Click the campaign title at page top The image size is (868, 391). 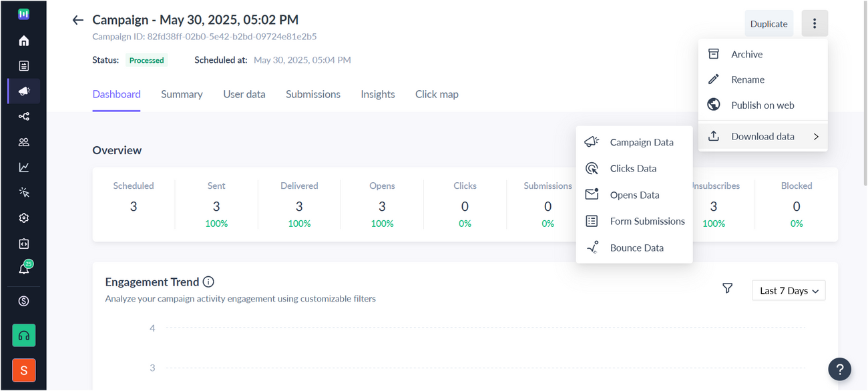pos(196,20)
